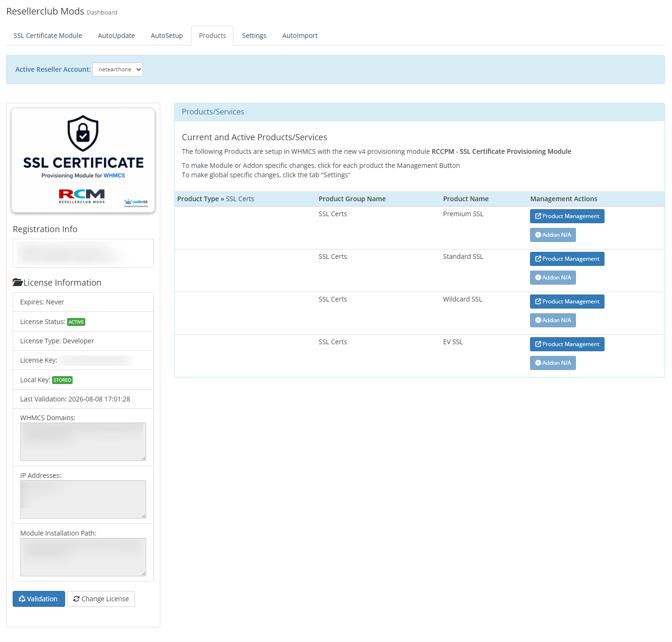Click the small resellerclub logo in the banner
Viewport: 672px width, 642px height.
pyautogui.click(x=136, y=203)
